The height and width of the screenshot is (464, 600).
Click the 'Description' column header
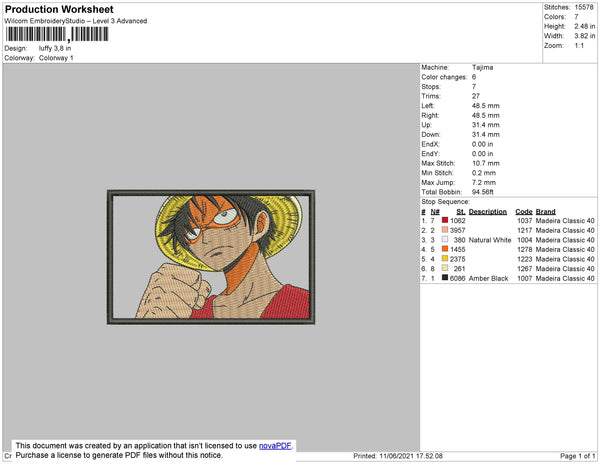coord(488,212)
